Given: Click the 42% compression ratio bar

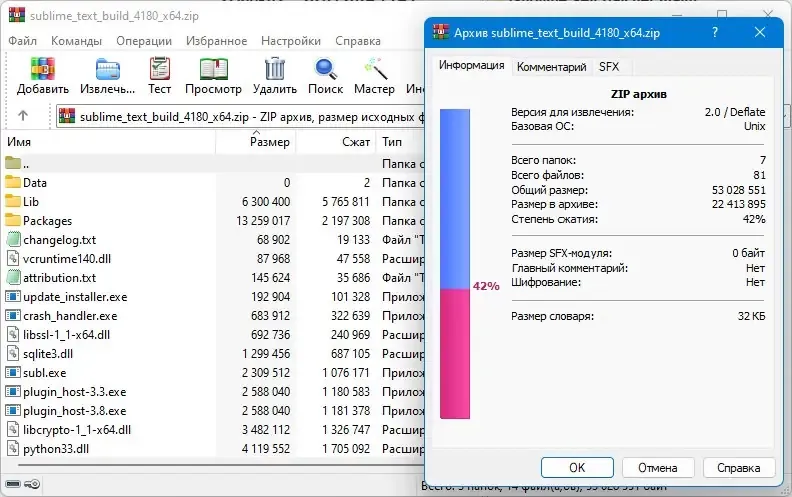Looking at the screenshot, I should click(455, 264).
